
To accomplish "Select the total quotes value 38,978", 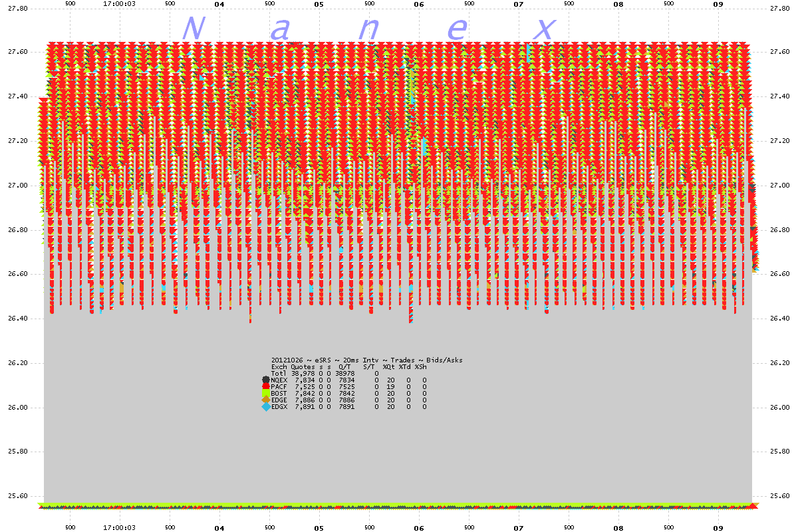I will [x=303, y=374].
